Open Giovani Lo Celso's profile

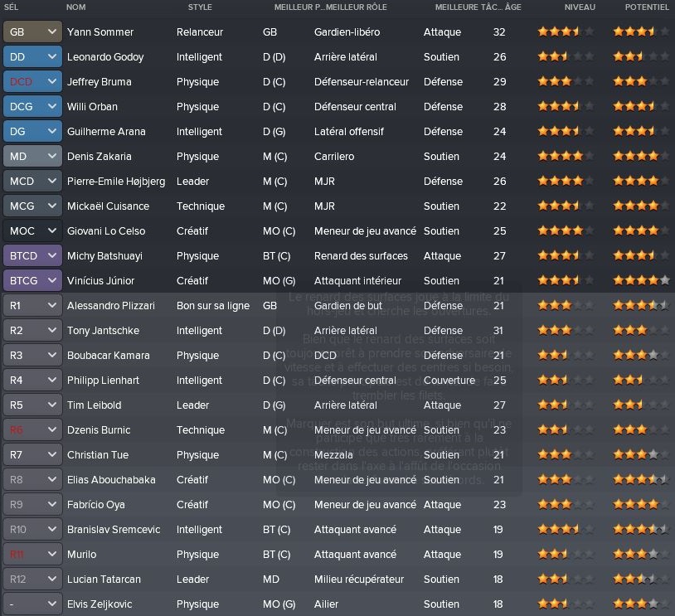pyautogui.click(x=106, y=231)
